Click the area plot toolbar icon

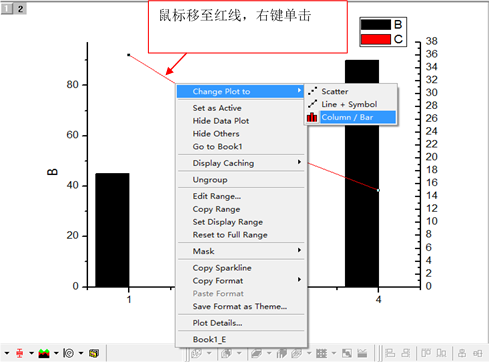point(44,353)
